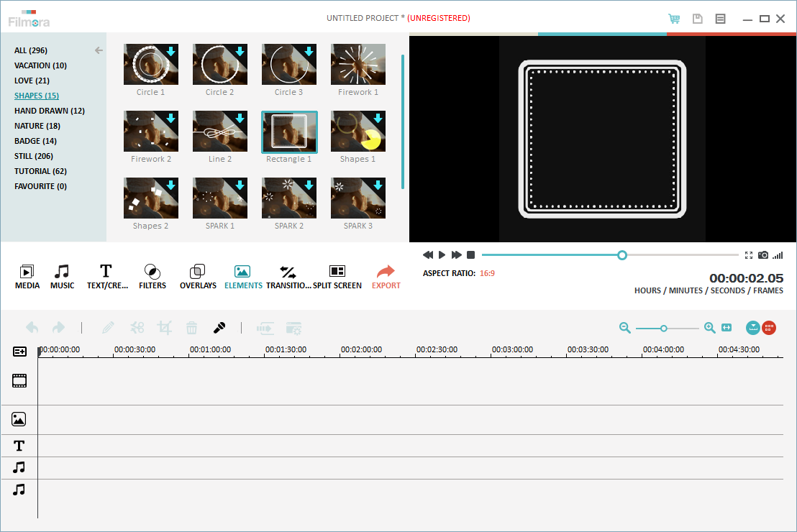The image size is (797, 532).
Task: Open the Split Screen tool
Action: [x=337, y=276]
